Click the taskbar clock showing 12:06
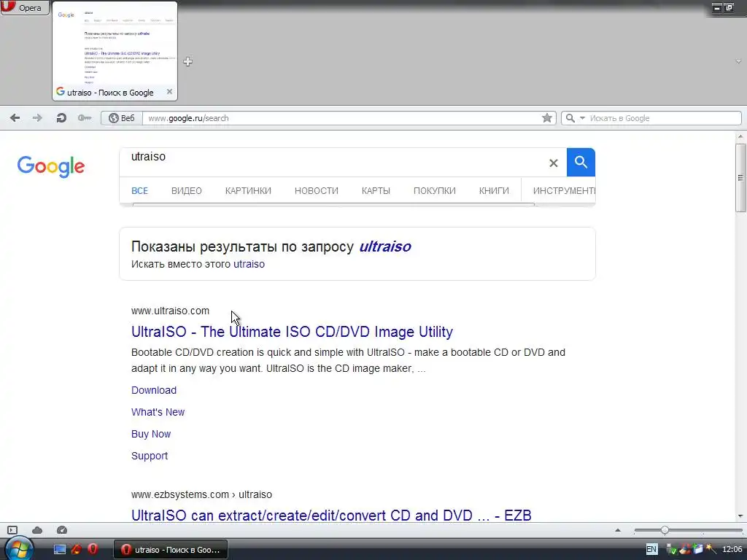 tap(732, 550)
